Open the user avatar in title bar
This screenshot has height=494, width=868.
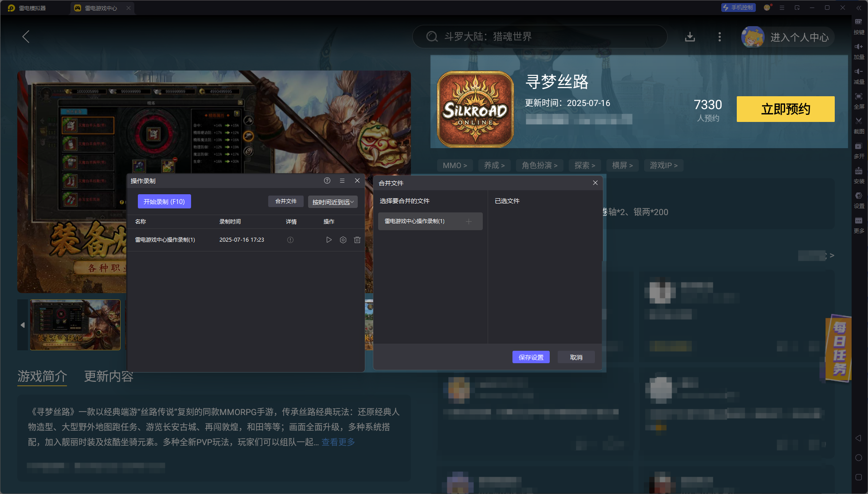(767, 8)
